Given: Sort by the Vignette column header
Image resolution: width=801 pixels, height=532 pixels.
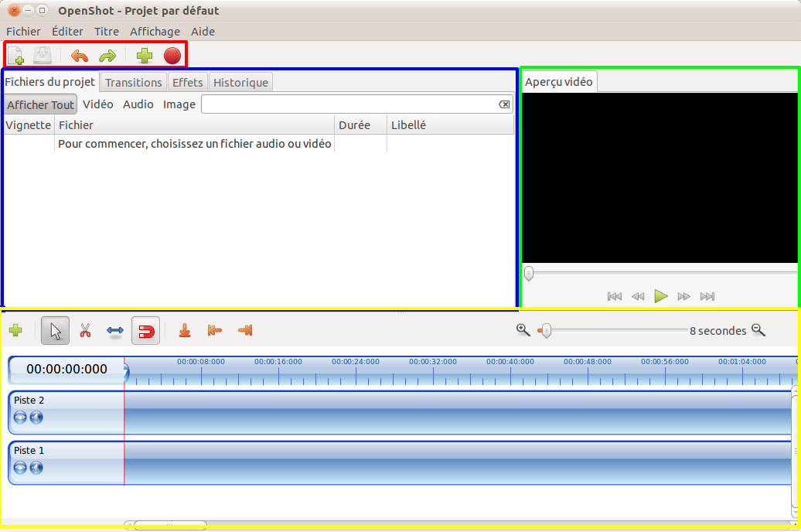Looking at the screenshot, I should (29, 125).
